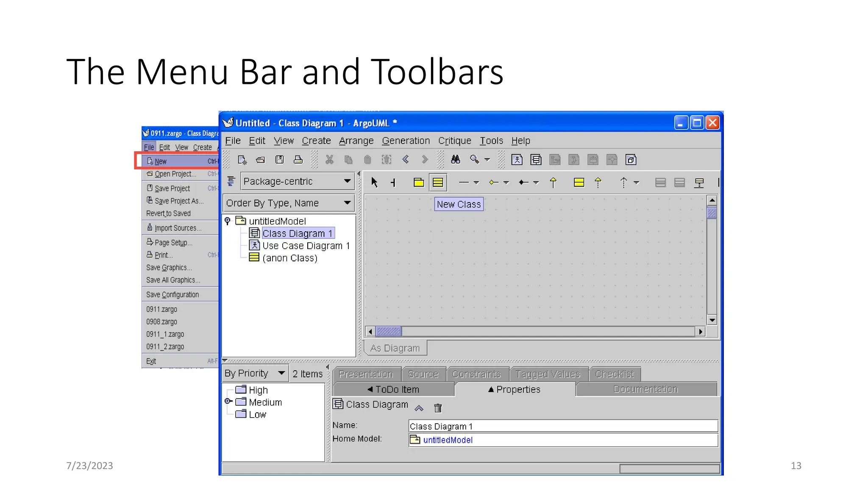Click the Save project floppy icon
The height and width of the screenshot is (488, 868).
click(x=279, y=160)
